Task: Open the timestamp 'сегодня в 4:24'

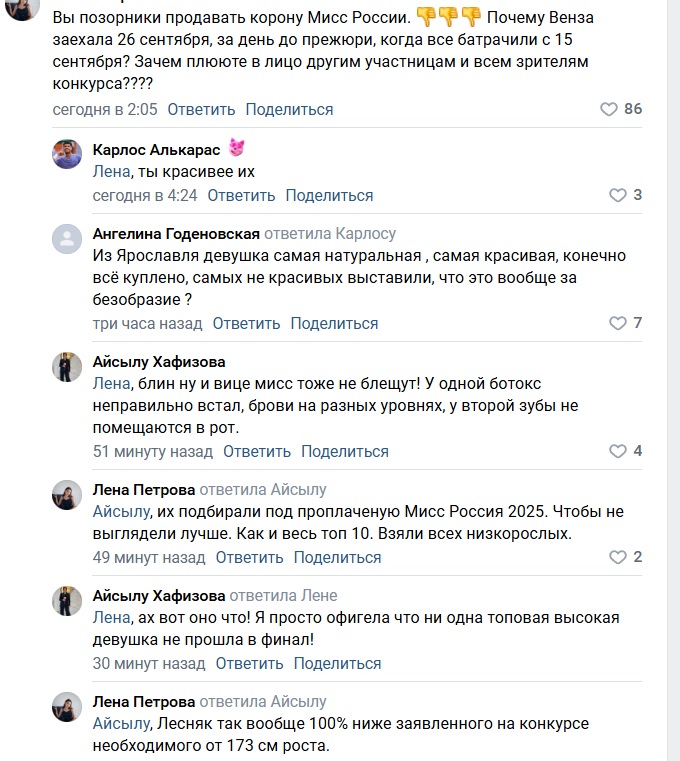Action: coord(145,196)
